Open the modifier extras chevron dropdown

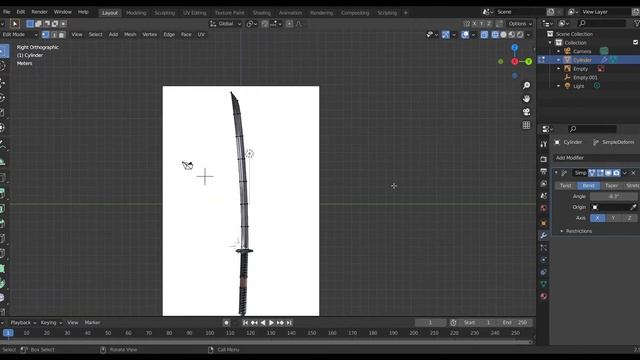coord(625,173)
